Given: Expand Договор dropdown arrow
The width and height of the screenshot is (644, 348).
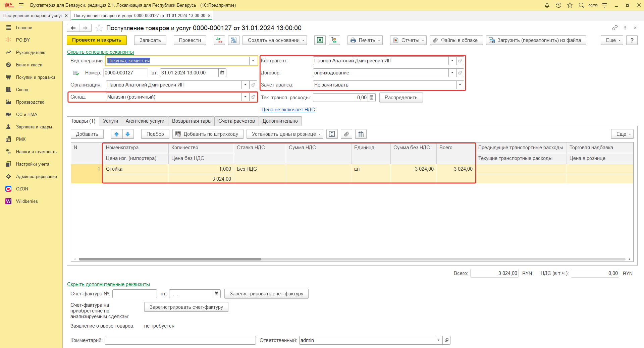Looking at the screenshot, I should coord(452,73).
